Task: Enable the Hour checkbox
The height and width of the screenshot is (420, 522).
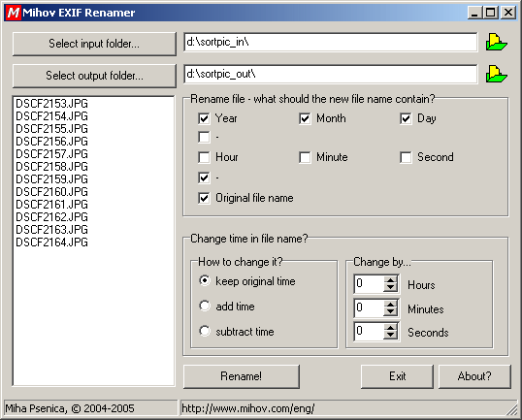Action: tap(204, 157)
